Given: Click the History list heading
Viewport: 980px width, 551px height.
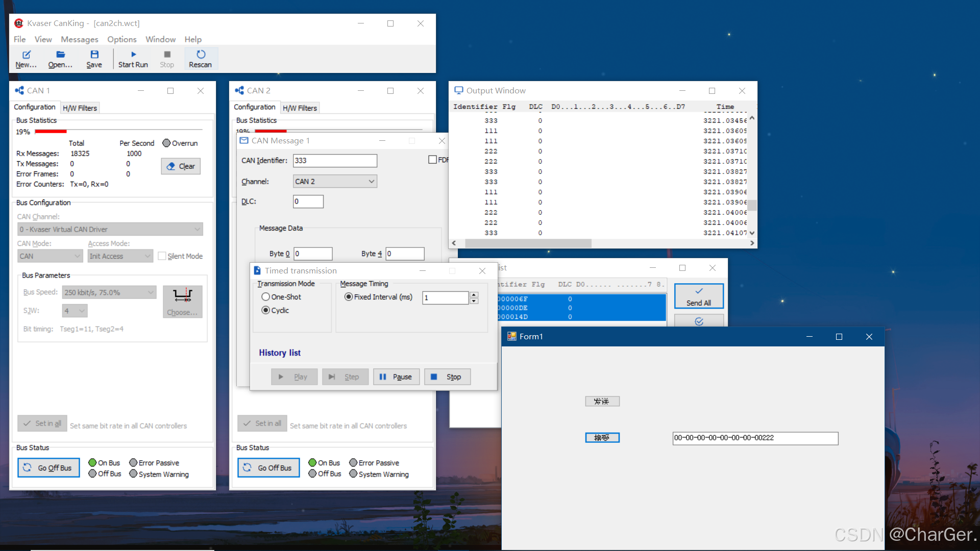Looking at the screenshot, I should (280, 353).
